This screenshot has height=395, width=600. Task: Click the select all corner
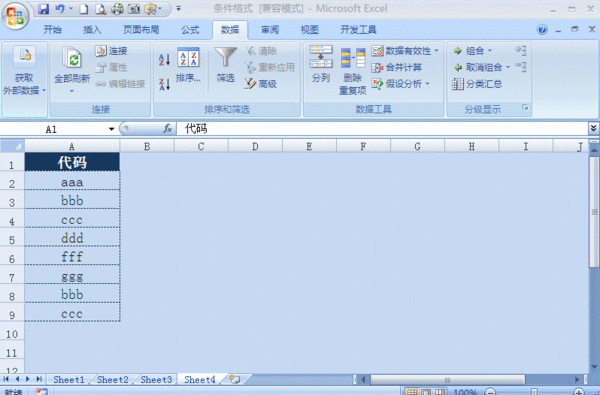pyautogui.click(x=12, y=146)
